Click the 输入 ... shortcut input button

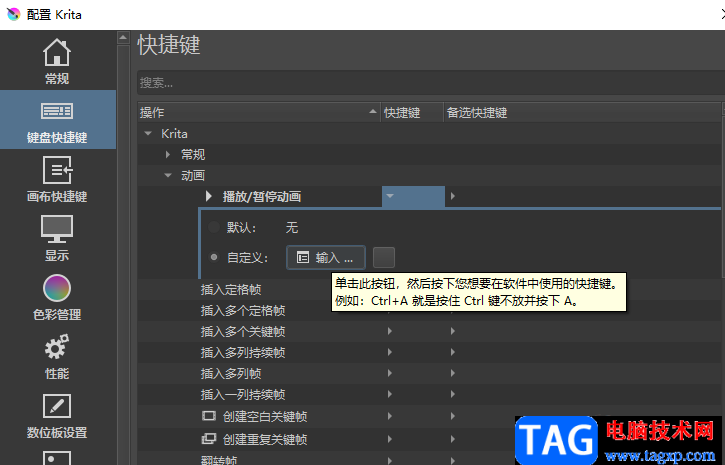pyautogui.click(x=326, y=257)
